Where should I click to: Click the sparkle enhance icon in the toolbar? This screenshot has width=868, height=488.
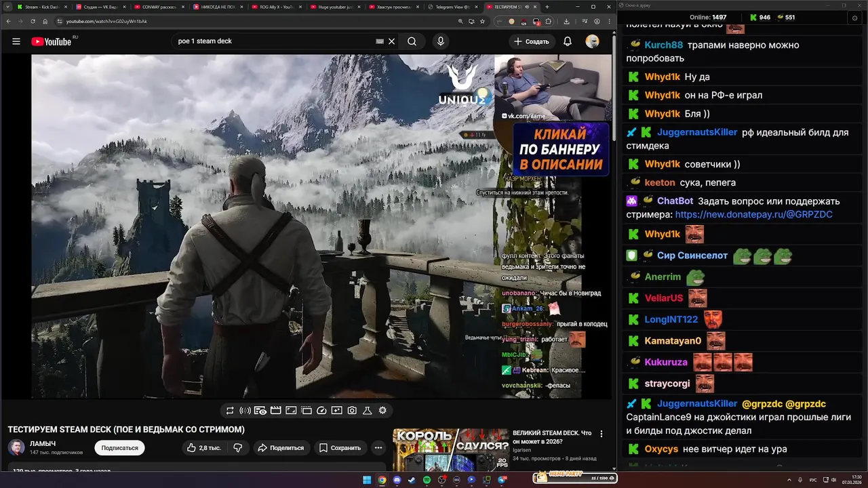pos(337,410)
